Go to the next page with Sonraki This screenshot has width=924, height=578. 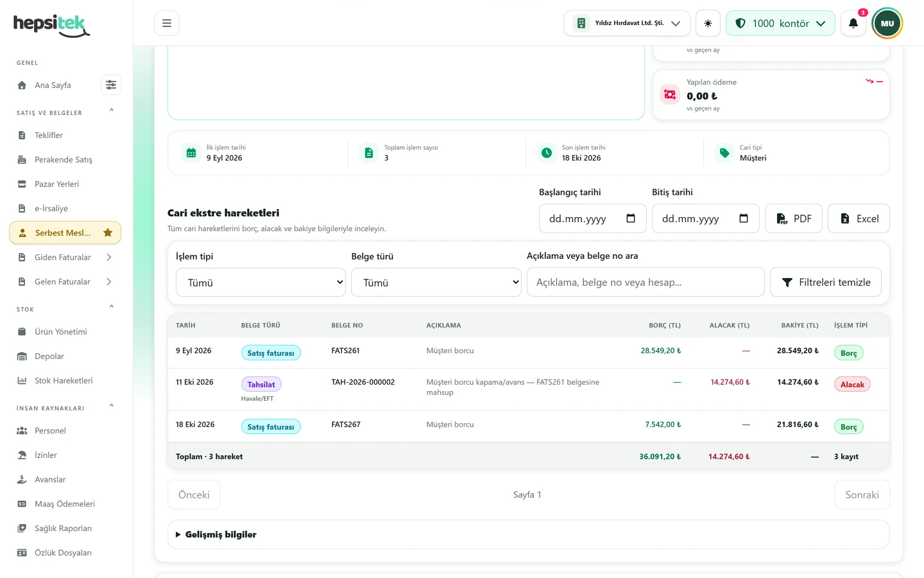pyautogui.click(x=862, y=495)
